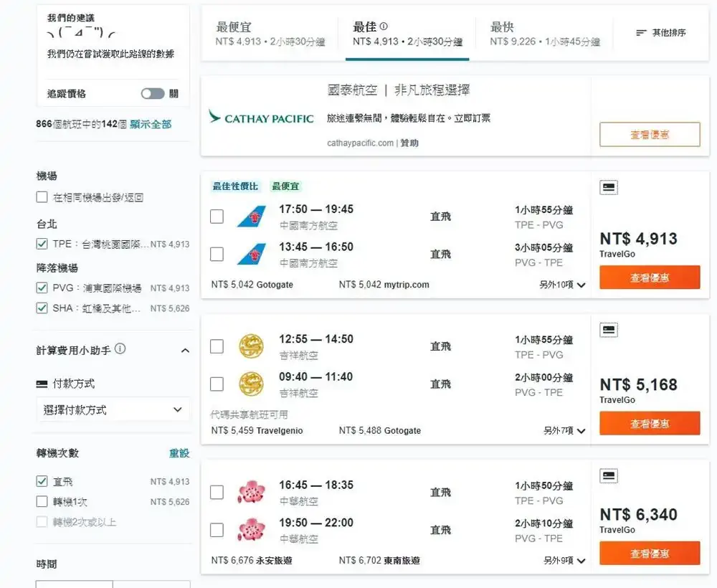
Task: Toggle the 追蹤價格 price tracking switch
Action: click(153, 94)
